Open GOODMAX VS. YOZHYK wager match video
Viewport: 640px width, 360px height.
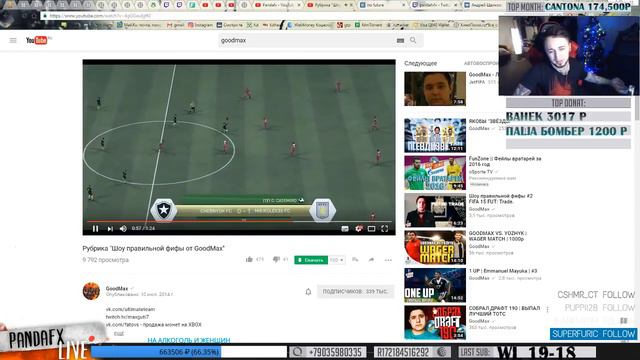point(498,236)
